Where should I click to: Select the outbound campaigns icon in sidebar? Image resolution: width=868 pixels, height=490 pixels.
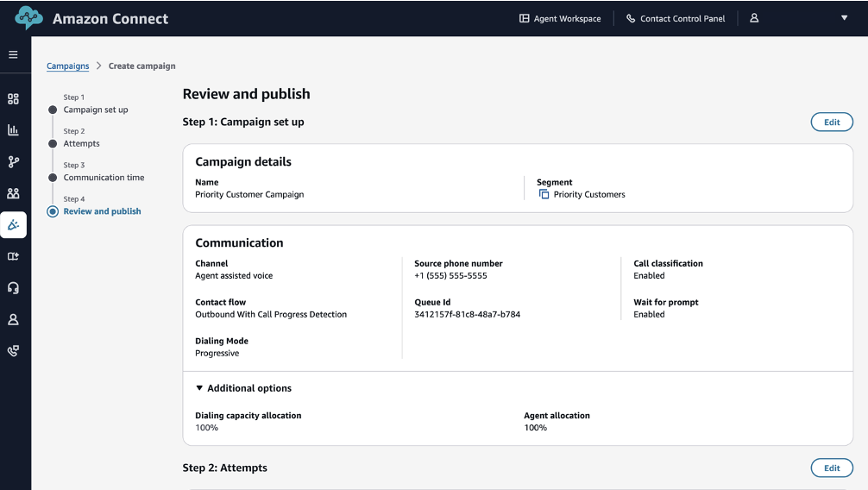tap(13, 225)
